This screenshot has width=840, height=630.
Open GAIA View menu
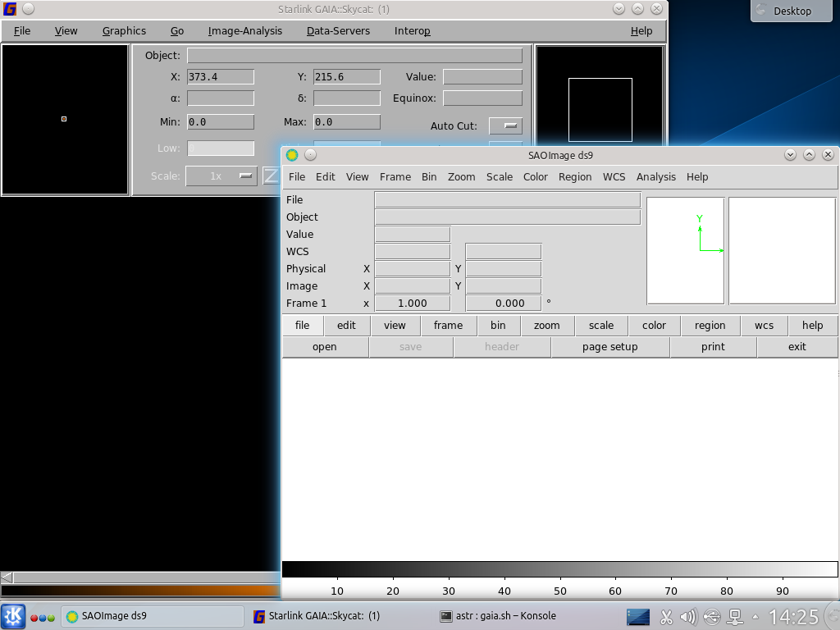(66, 31)
